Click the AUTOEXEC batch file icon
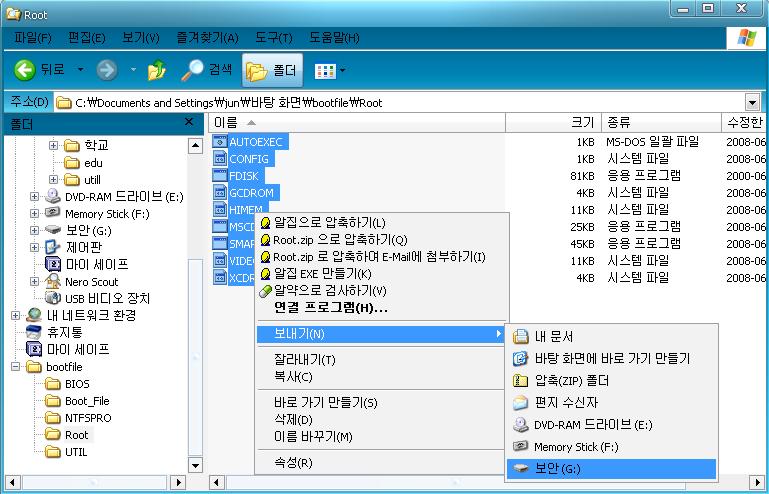 pos(221,142)
